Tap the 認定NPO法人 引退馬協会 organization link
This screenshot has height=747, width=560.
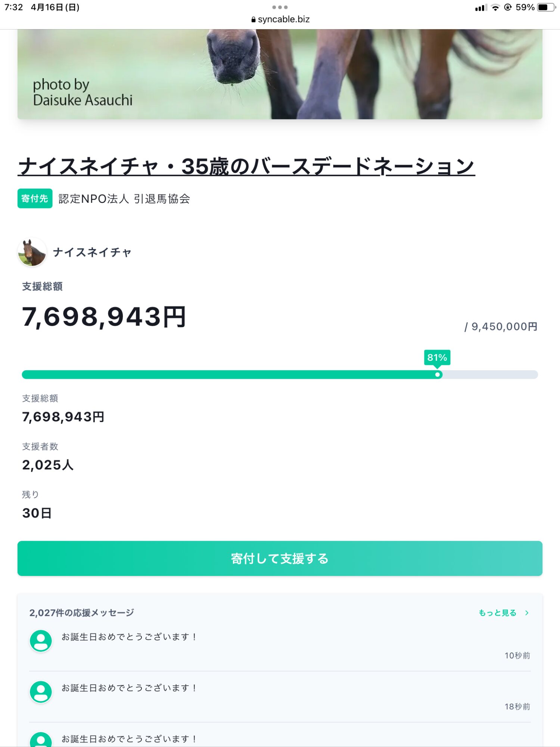[124, 199]
